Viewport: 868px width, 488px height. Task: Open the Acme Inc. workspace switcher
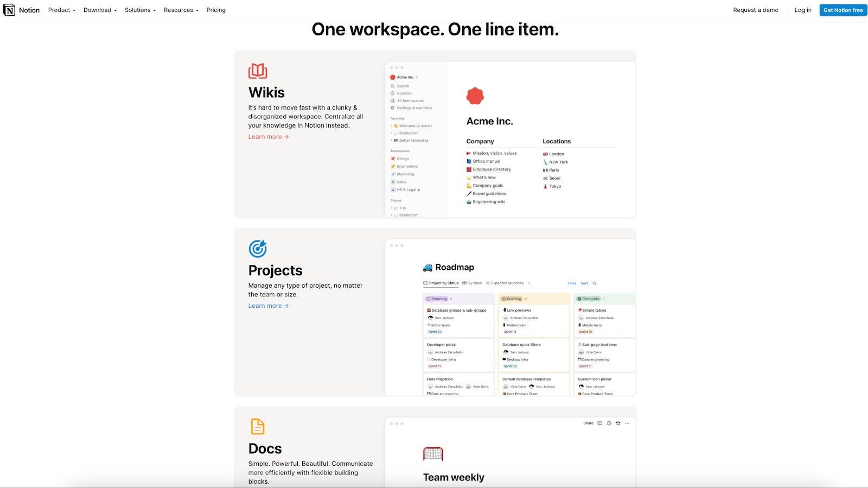(404, 77)
